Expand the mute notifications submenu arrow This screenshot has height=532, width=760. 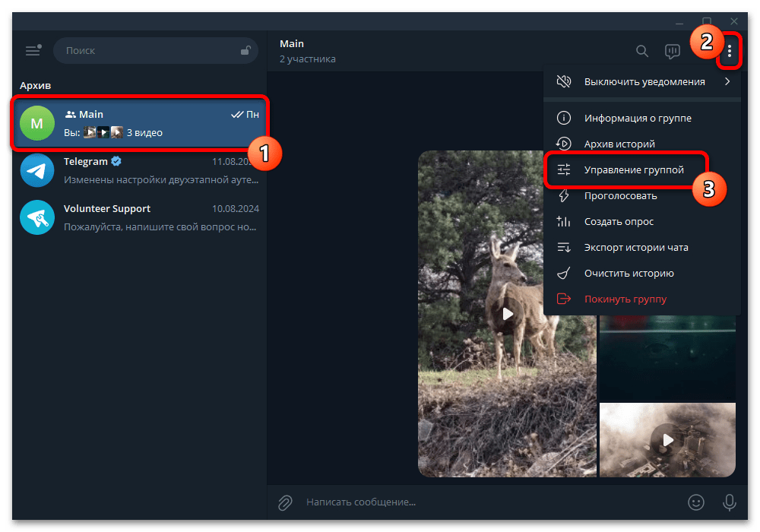(727, 81)
